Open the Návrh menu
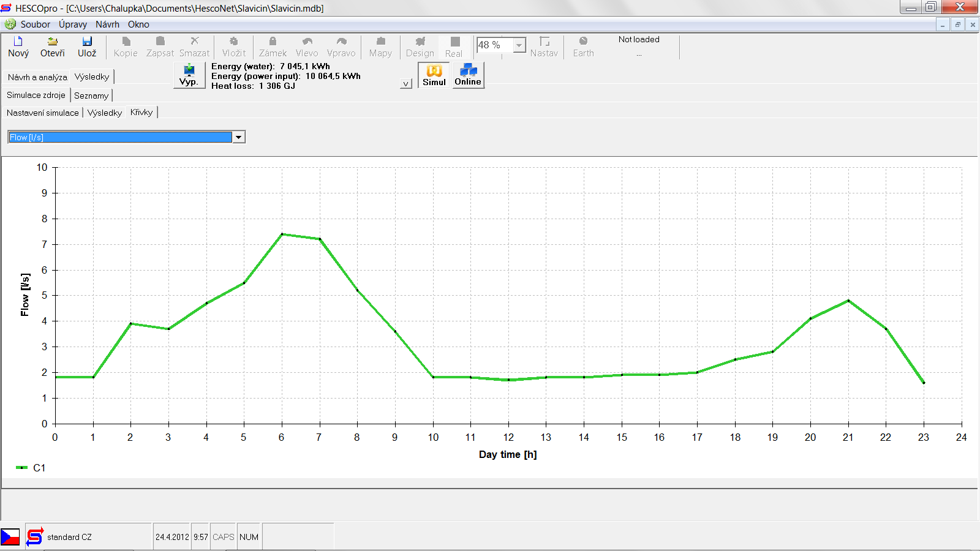The width and height of the screenshot is (980, 551). tap(107, 24)
